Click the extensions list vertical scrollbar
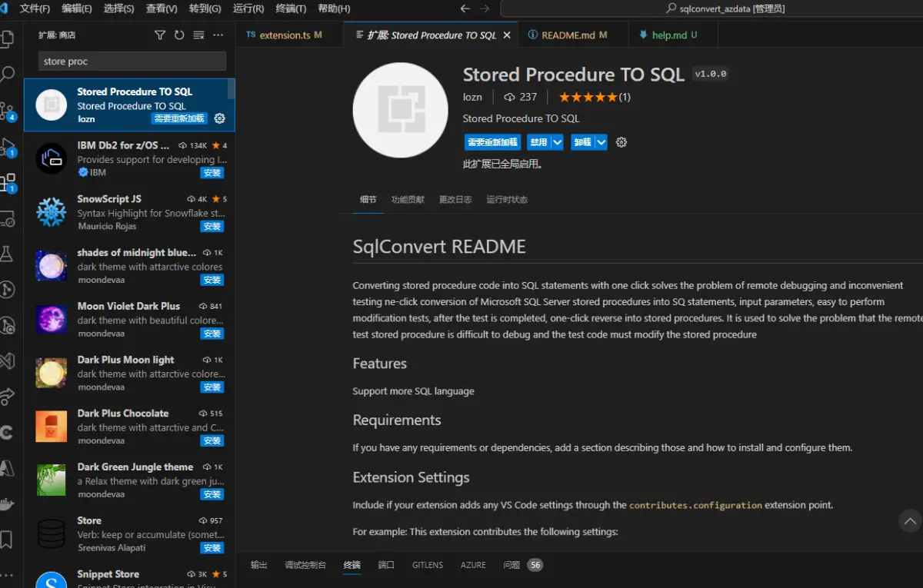 pos(232,89)
